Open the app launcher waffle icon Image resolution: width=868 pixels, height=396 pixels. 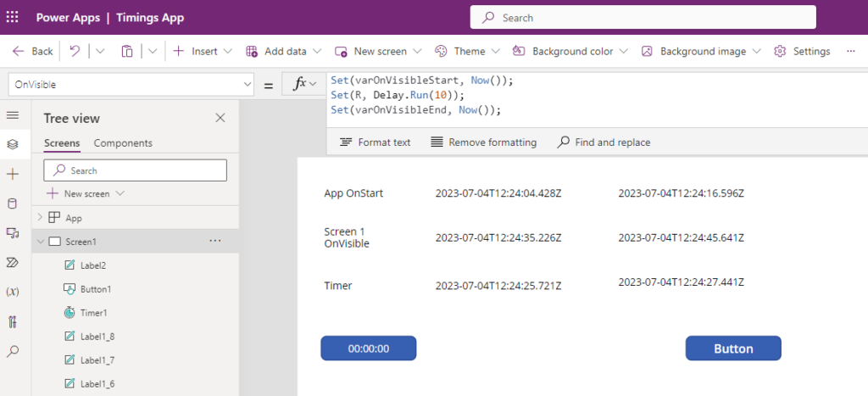[12, 17]
